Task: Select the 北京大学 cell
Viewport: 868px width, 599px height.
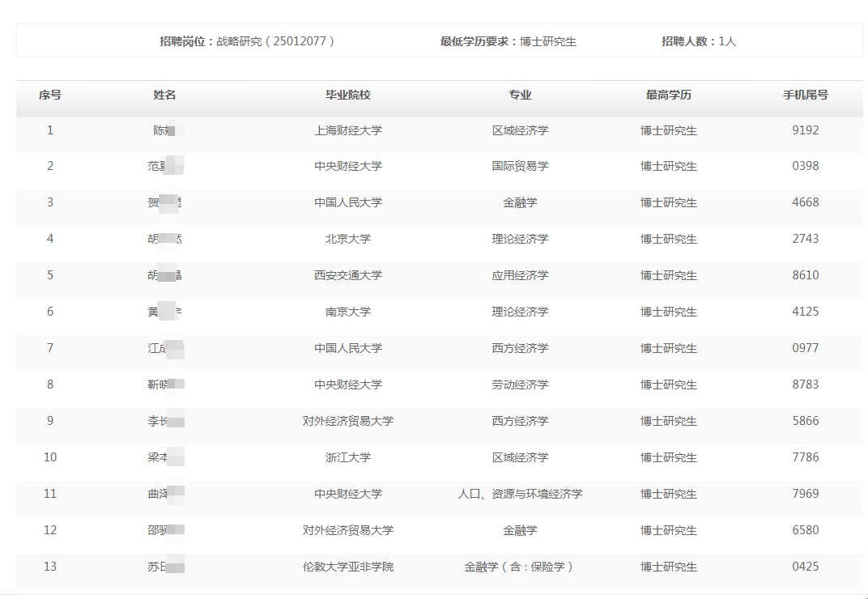Action: (x=348, y=239)
